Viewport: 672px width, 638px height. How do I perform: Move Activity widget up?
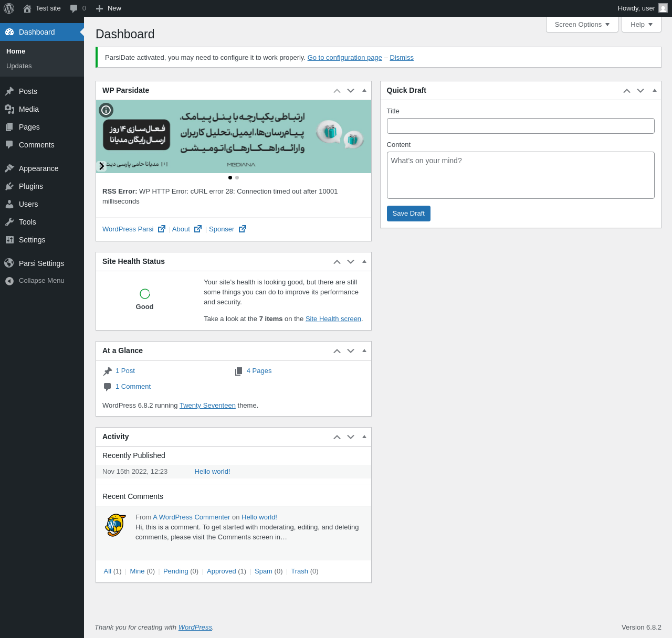click(337, 437)
